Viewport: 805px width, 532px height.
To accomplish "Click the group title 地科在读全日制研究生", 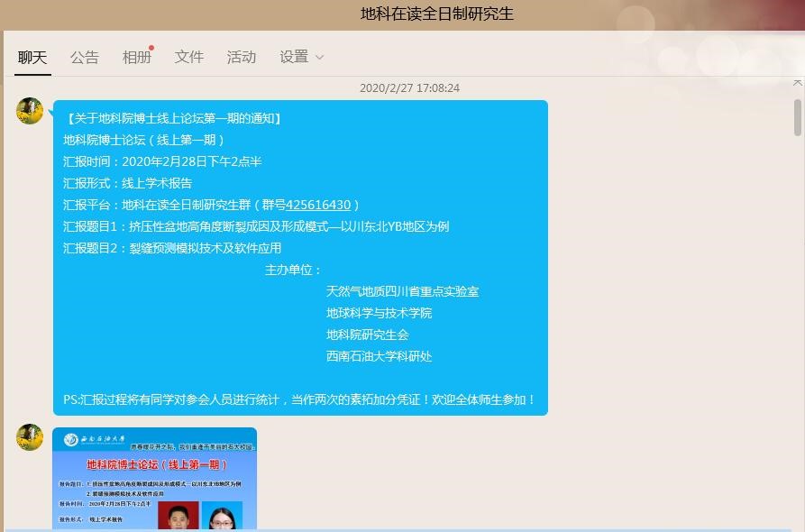I will click(x=437, y=14).
